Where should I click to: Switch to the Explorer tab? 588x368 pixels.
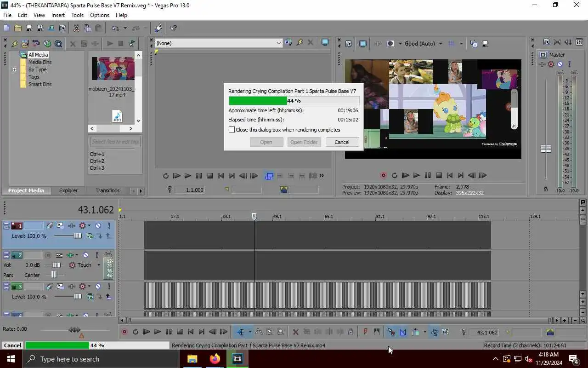[x=68, y=190]
